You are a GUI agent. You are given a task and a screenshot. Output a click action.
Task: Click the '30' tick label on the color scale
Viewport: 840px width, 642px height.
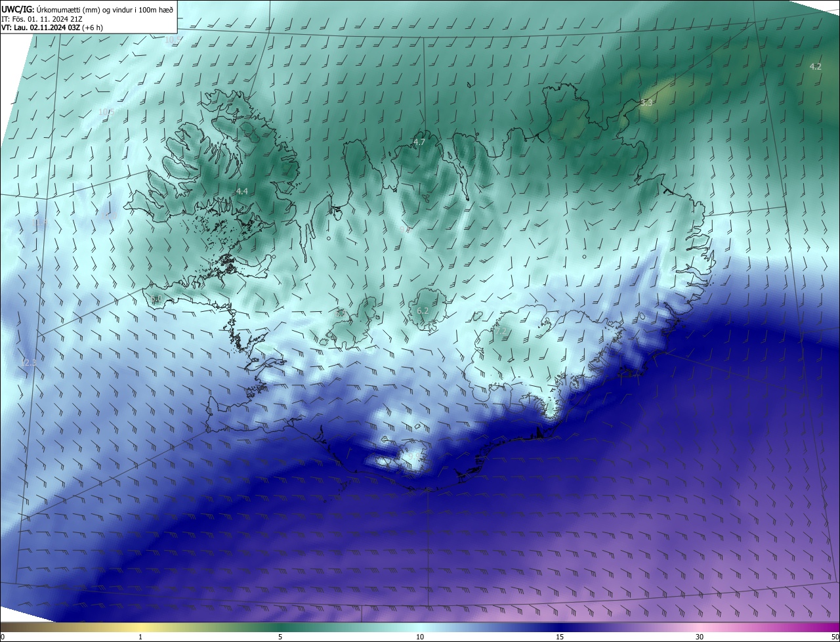700,637
